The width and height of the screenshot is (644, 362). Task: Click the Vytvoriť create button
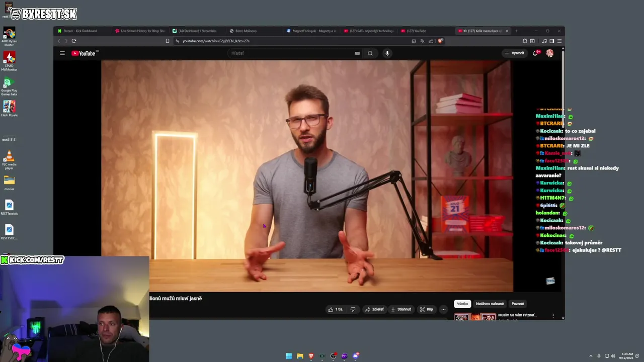515,53
